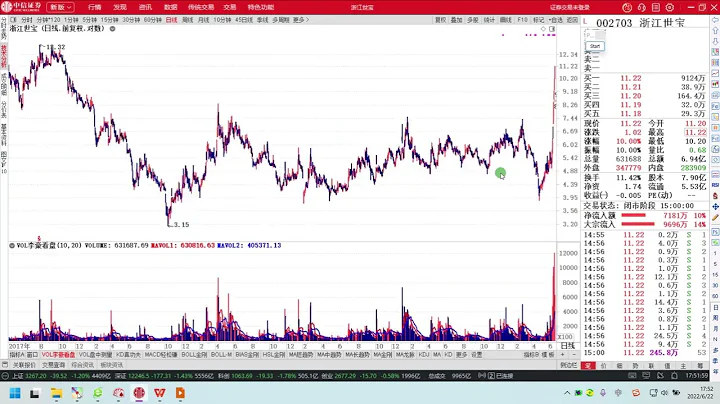Open the 资讯 menu

[x=145, y=7]
